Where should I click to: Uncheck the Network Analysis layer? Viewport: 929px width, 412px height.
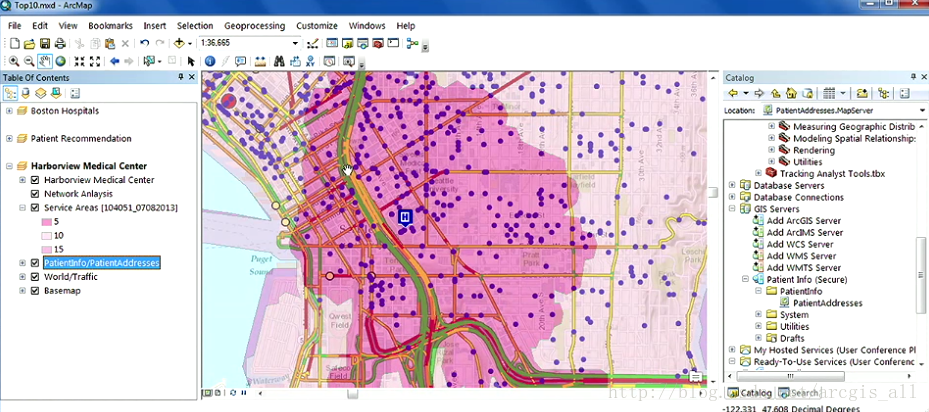pos(35,194)
